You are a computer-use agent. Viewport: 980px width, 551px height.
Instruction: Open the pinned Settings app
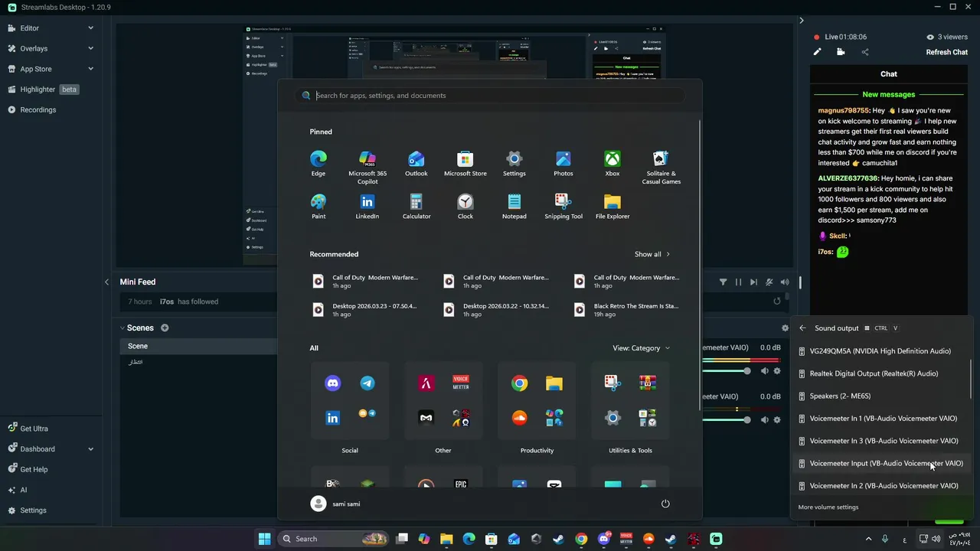[x=514, y=164]
